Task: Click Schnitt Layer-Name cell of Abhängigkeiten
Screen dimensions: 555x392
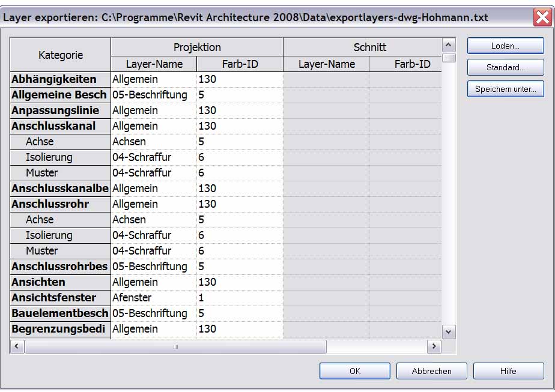Action: (326, 79)
